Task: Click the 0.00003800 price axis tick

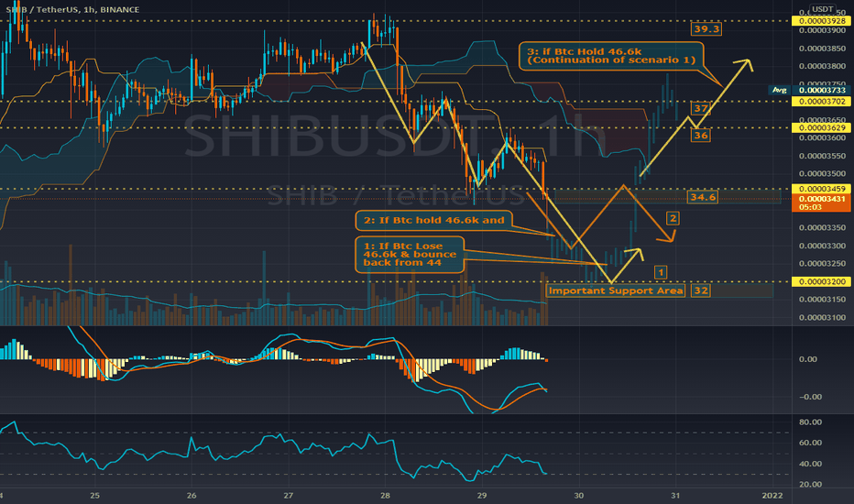Action: point(823,67)
